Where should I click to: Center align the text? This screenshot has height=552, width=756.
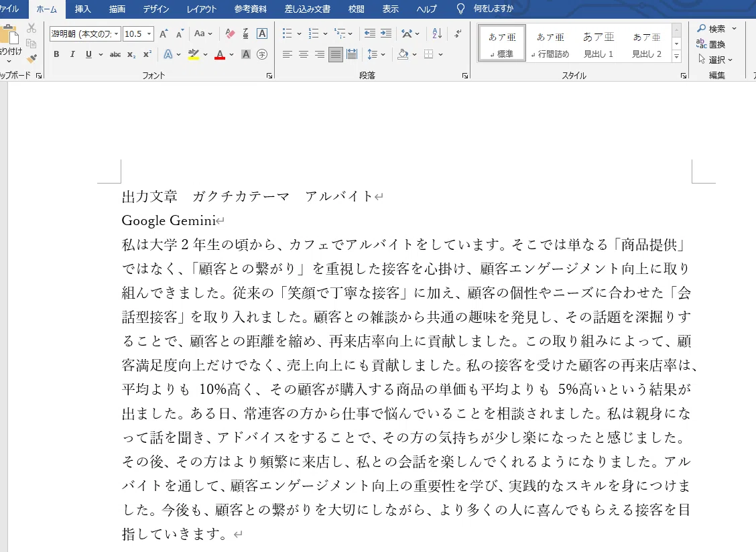click(x=303, y=54)
